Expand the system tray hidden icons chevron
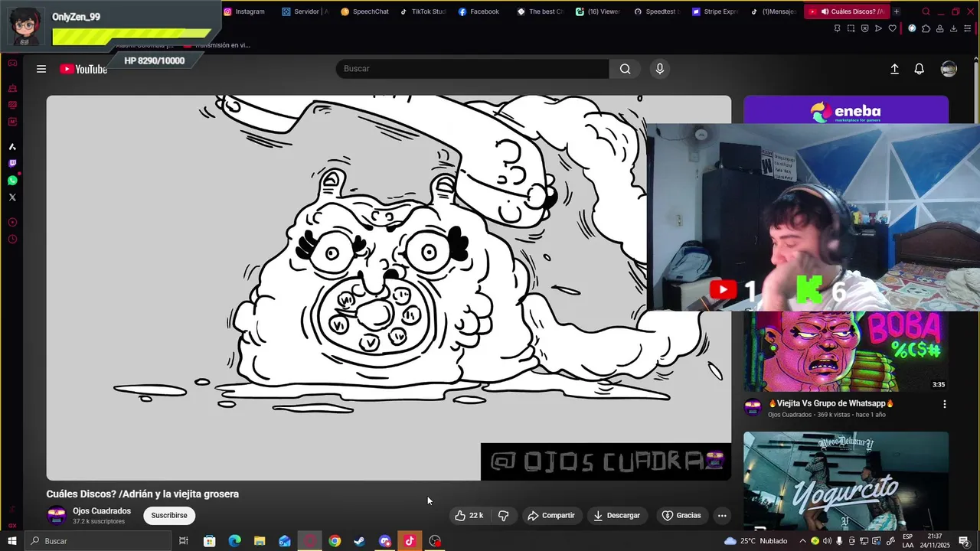This screenshot has height=551, width=980. [802, 541]
